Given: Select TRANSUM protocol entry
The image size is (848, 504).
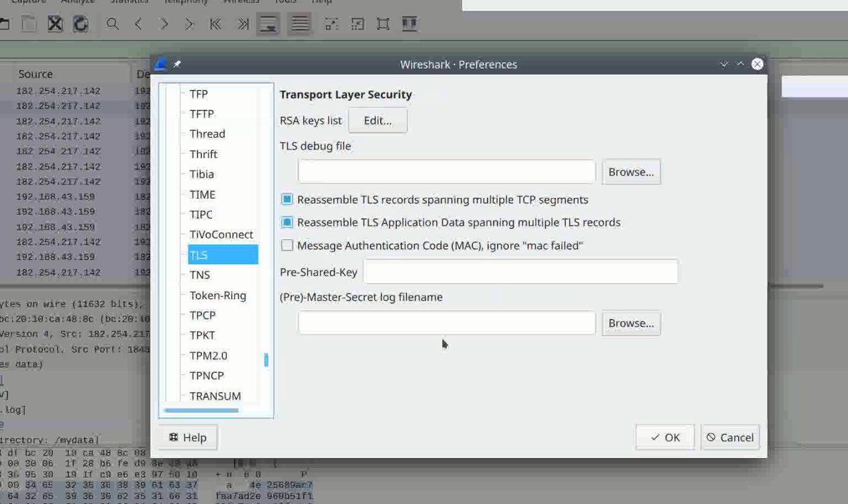Looking at the screenshot, I should tap(216, 396).
